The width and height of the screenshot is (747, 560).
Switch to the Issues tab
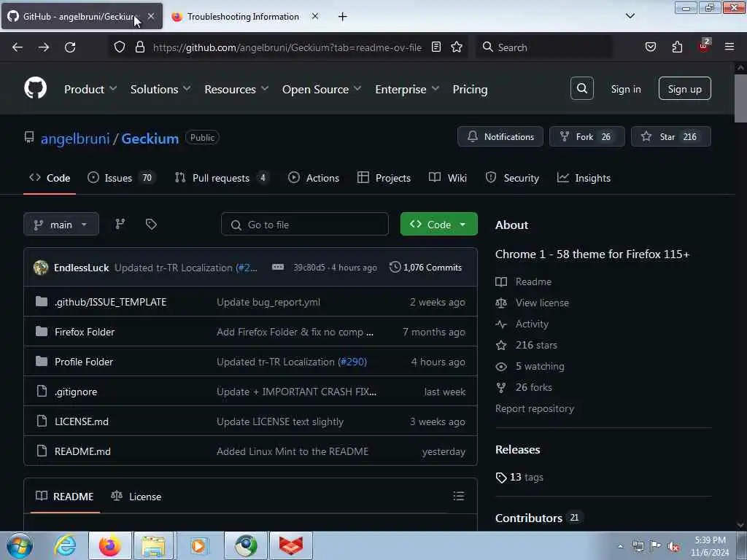click(122, 178)
